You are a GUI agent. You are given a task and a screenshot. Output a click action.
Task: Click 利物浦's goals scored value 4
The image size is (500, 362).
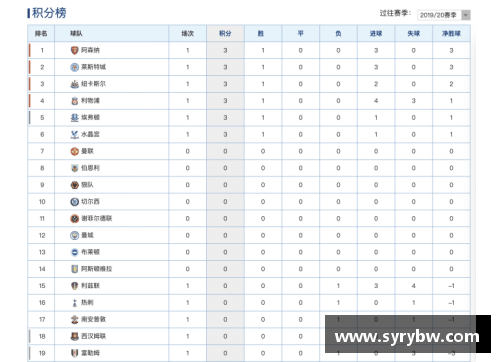click(376, 101)
